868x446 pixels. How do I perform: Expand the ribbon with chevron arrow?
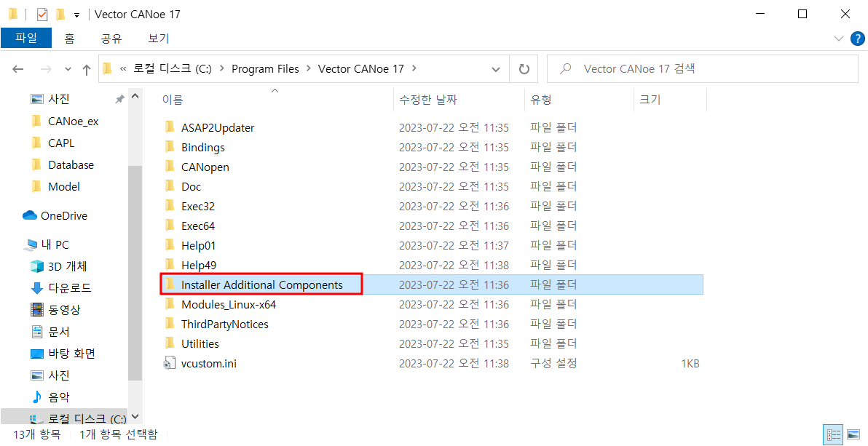pyautogui.click(x=838, y=38)
